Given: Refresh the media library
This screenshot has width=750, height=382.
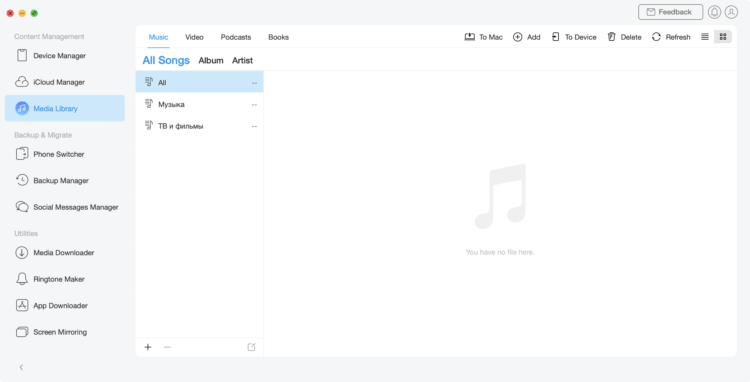Looking at the screenshot, I should click(671, 37).
